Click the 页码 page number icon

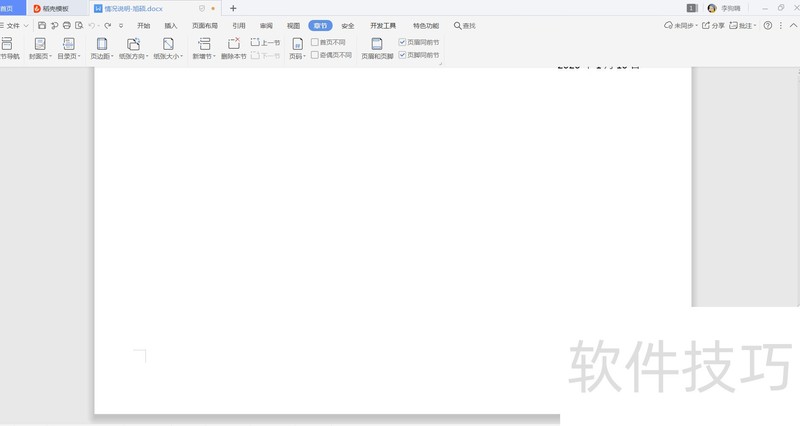coord(297,45)
